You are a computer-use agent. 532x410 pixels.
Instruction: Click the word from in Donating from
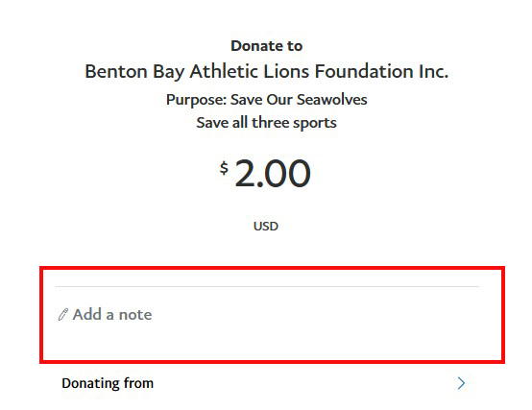pyautogui.click(x=138, y=383)
